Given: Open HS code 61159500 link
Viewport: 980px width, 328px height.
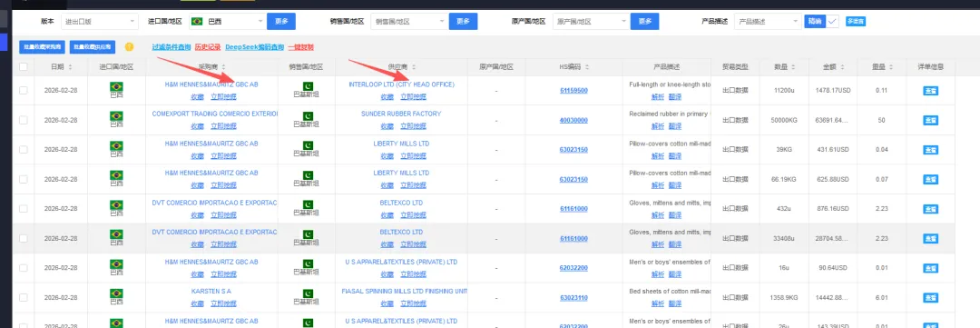Looking at the screenshot, I should pos(573,90).
